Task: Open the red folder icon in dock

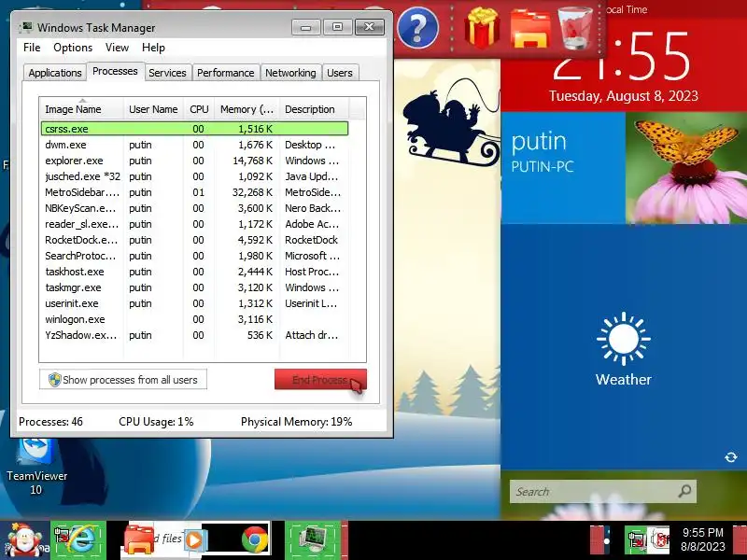Action: [530, 30]
